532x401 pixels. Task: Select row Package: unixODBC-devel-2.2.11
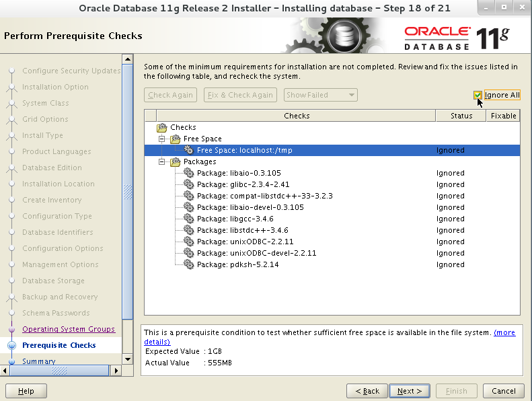[332, 253]
